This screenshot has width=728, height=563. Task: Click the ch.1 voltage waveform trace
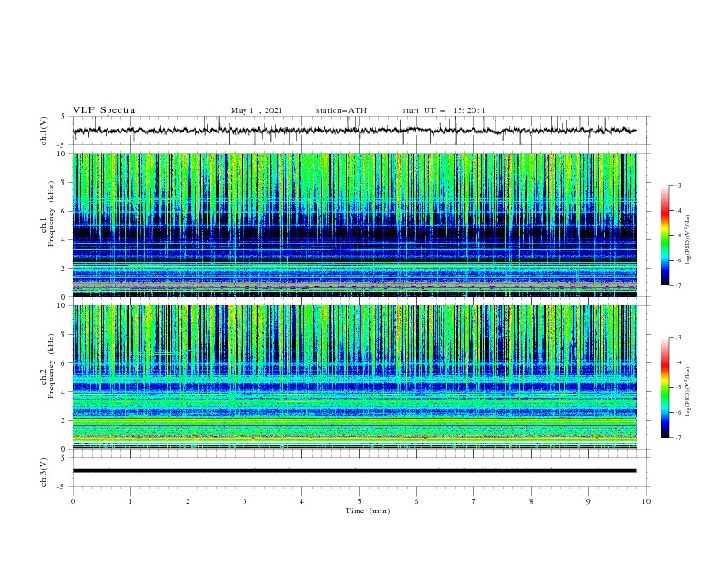coord(355,131)
